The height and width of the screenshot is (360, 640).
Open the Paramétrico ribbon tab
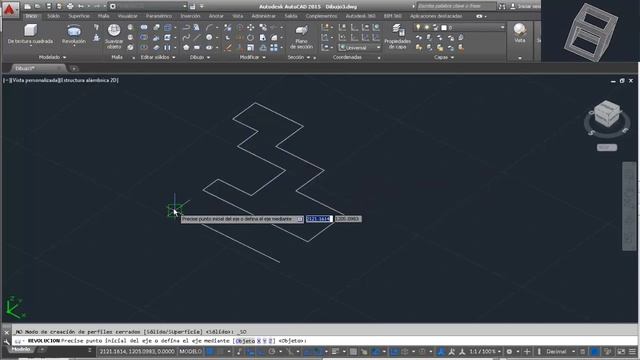pyautogui.click(x=159, y=16)
